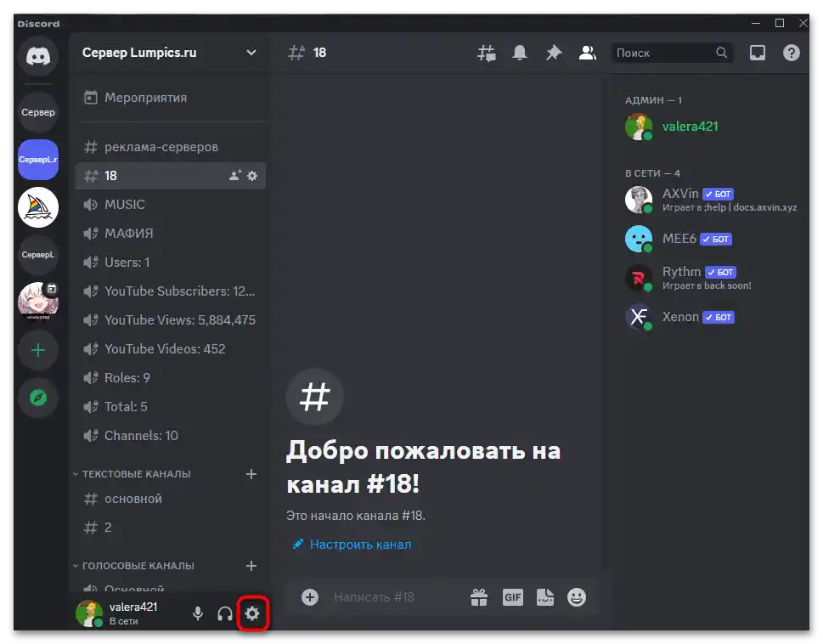Open the emoji picker
The width and height of the screenshot is (823, 644).
[577, 596]
